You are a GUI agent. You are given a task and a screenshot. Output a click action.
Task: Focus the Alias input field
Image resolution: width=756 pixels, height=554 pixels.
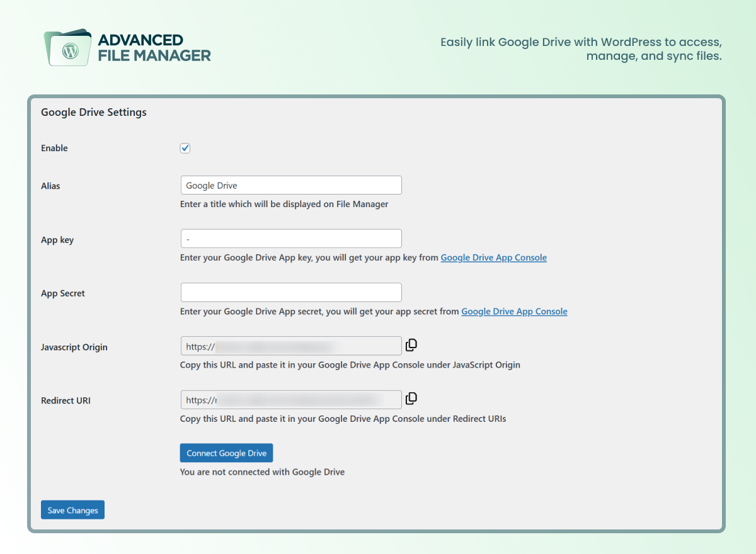coord(291,185)
